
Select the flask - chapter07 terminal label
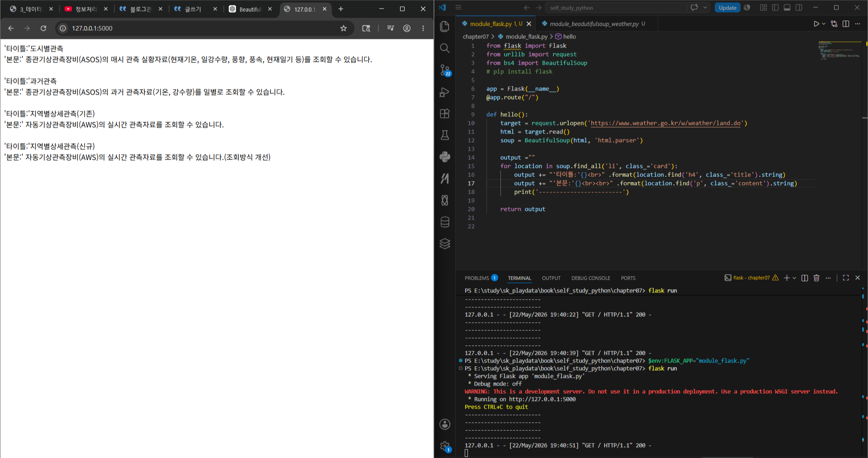751,278
